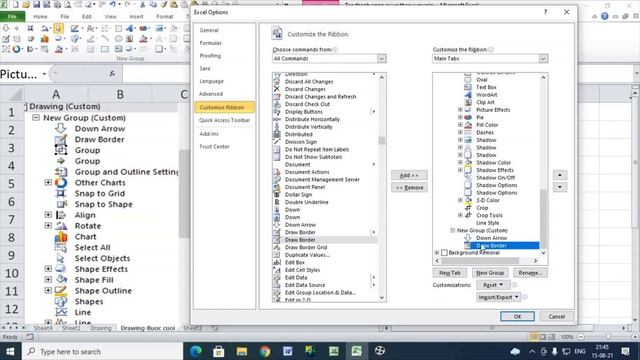Click the Rename... button
This screenshot has height=360, width=640.
[530, 273]
